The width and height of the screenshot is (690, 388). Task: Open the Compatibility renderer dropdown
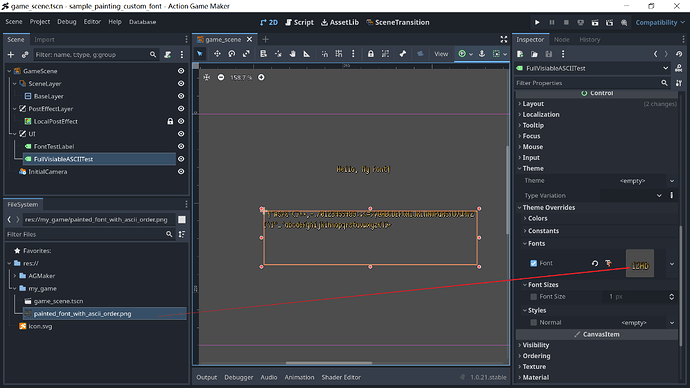(x=660, y=22)
